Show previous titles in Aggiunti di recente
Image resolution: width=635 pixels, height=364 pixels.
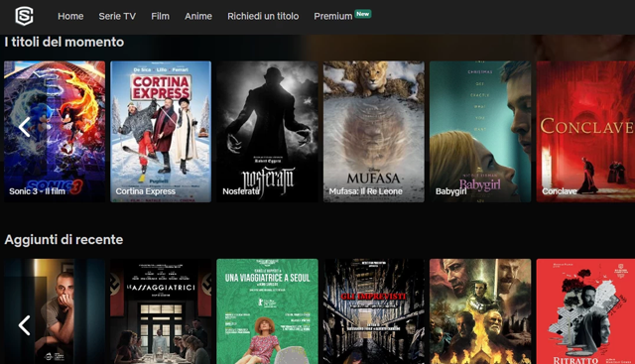(24, 325)
